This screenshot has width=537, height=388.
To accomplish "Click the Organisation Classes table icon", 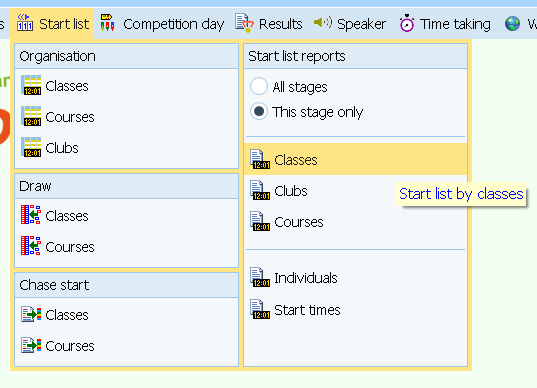I will tap(31, 85).
